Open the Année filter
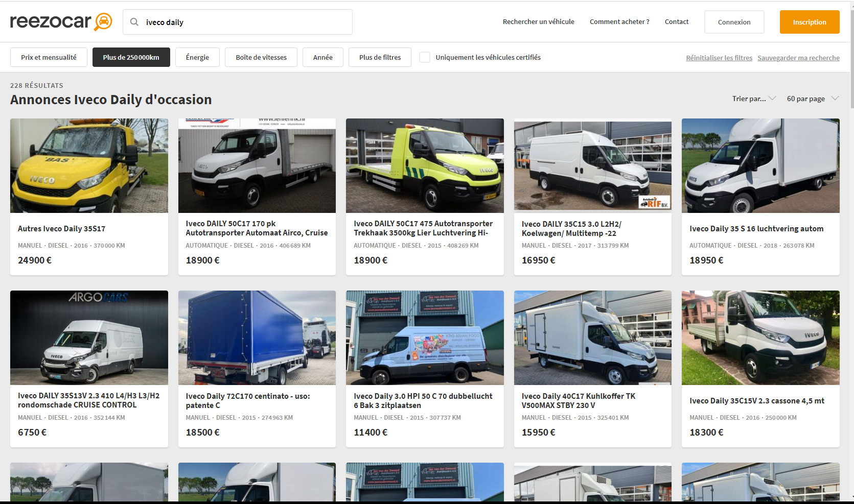This screenshot has width=854, height=504. [x=322, y=57]
